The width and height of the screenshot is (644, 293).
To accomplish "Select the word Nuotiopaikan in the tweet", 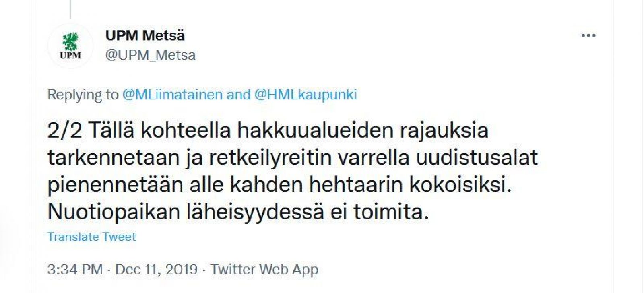I will point(113,210).
